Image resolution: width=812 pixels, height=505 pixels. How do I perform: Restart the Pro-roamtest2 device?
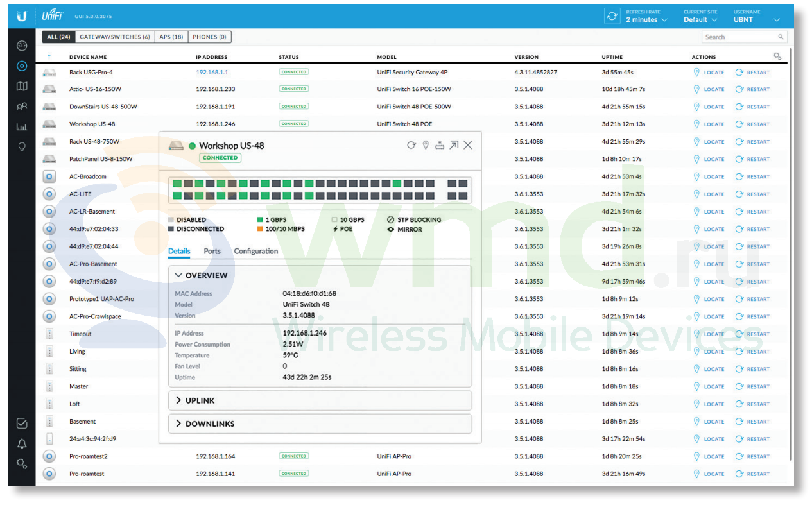pyautogui.click(x=752, y=457)
